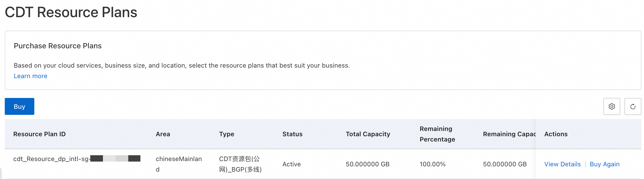Open the table column settings gear
The image size is (644, 179).
612,106
